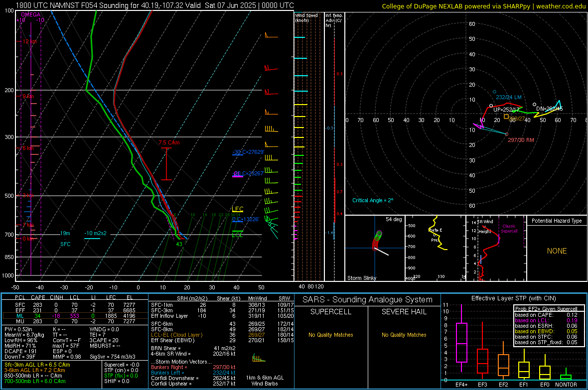Click the 'SHIP = 0.0' value
Image resolution: width=588 pixels, height=390 pixels.
[x=117, y=381]
